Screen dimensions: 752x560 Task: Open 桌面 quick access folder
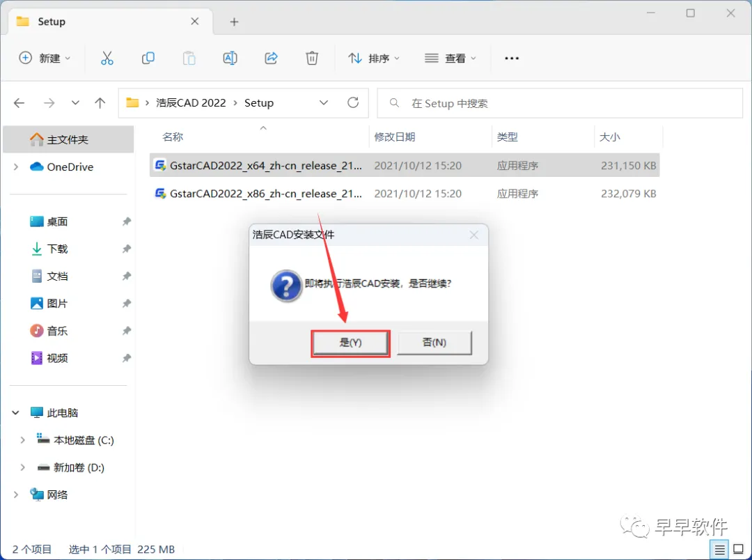49,221
